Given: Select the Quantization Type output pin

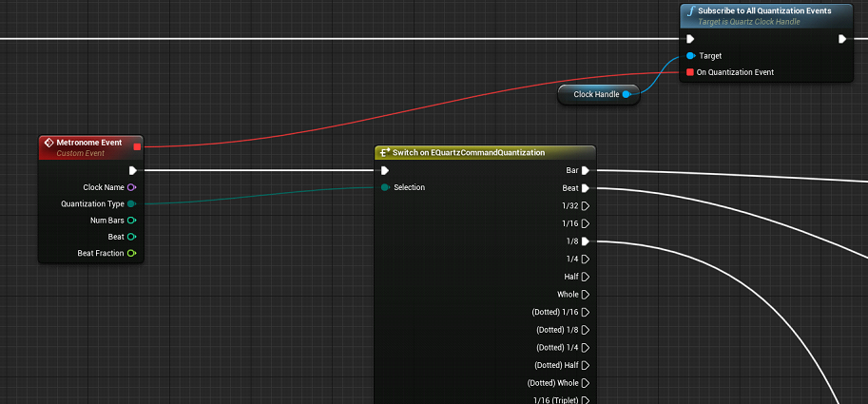Looking at the screenshot, I should pyautogui.click(x=132, y=203).
